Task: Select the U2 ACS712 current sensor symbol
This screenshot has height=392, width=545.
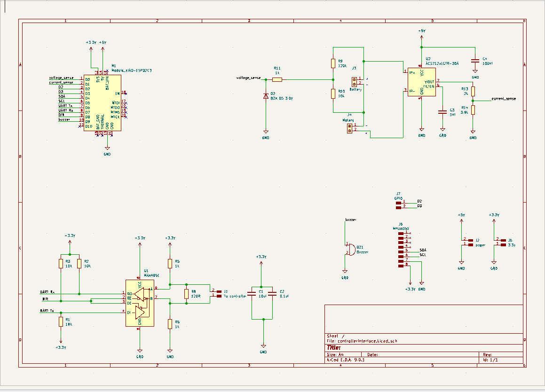Action: point(421,82)
